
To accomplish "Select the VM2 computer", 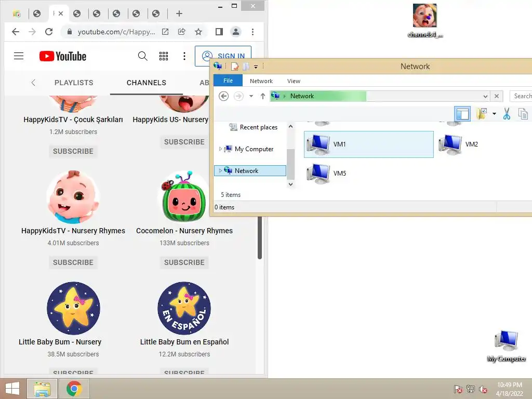I will [x=459, y=144].
